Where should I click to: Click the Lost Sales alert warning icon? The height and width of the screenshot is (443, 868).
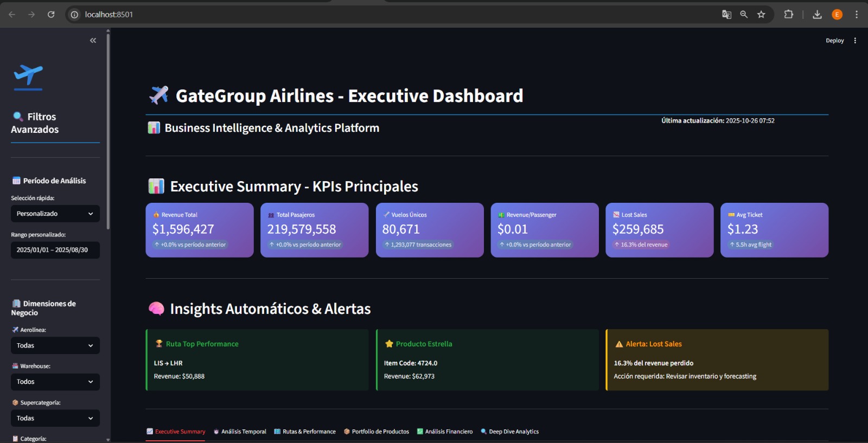pyautogui.click(x=619, y=344)
